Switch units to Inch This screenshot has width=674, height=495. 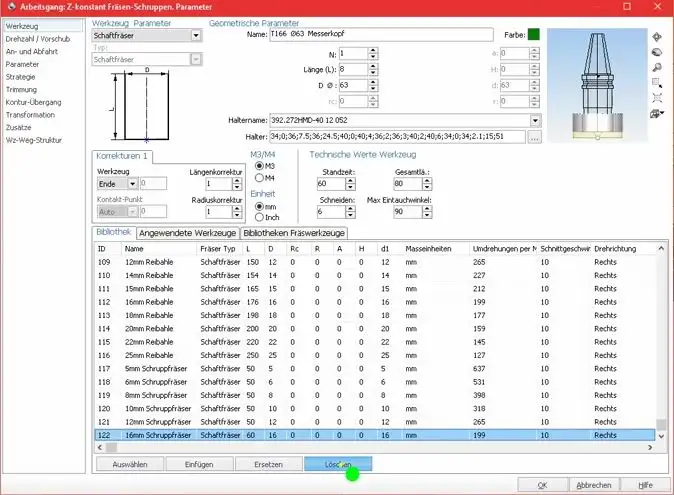coord(260,217)
